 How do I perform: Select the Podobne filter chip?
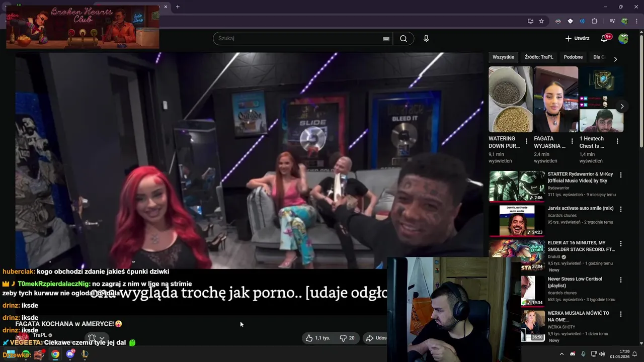[573, 57]
